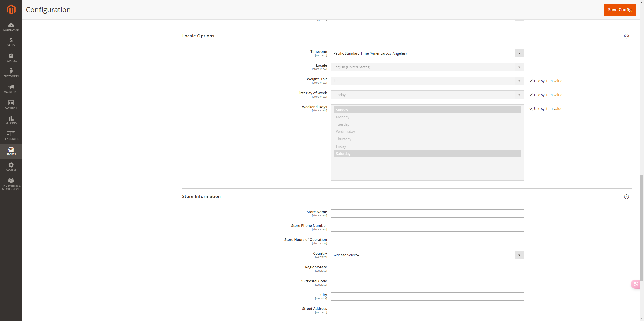Image resolution: width=644 pixels, height=321 pixels.
Task: Open the Sales dollar icon menu
Action: point(11,42)
